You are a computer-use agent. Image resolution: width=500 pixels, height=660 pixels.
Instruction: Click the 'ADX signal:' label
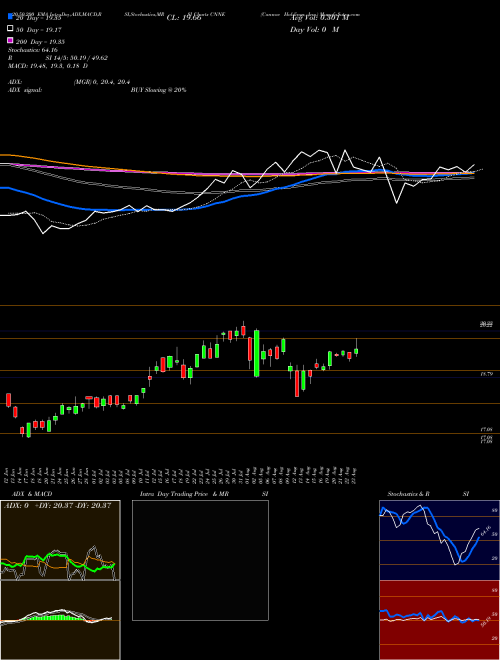[x=25, y=90]
